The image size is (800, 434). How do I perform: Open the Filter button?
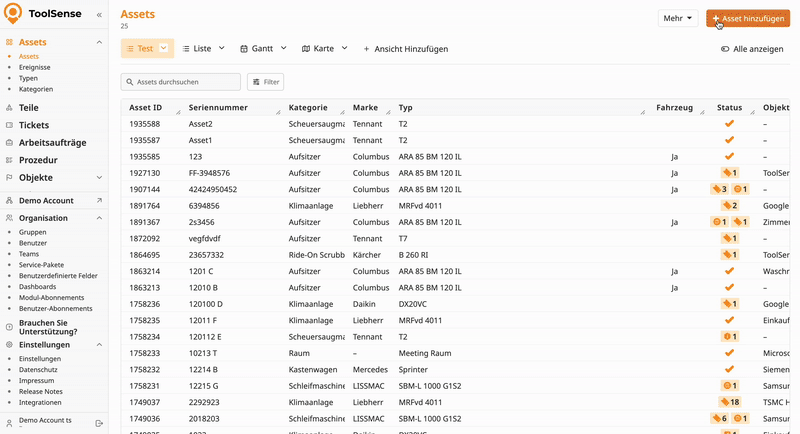pyautogui.click(x=265, y=82)
